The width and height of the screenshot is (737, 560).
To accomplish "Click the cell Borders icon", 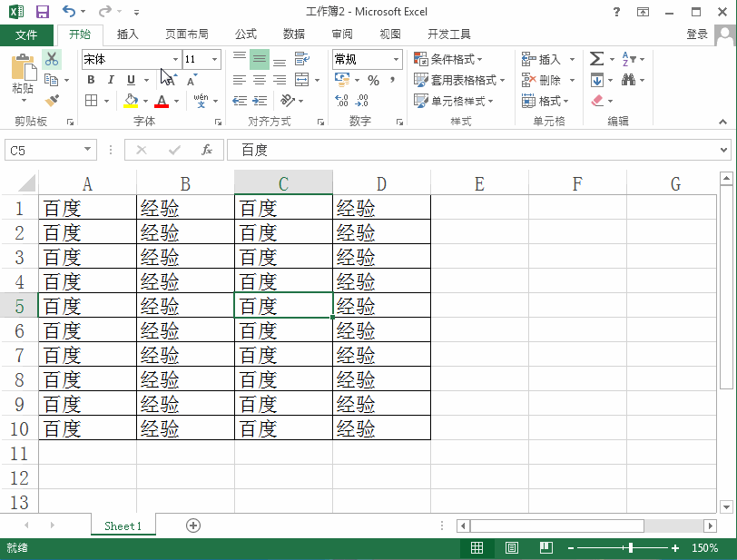I will pos(91,100).
